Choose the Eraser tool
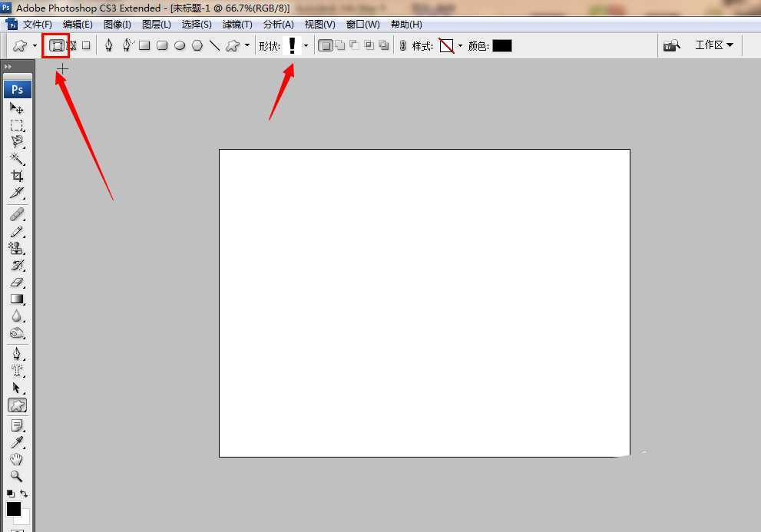Viewport: 761px width, 532px height. point(17,283)
